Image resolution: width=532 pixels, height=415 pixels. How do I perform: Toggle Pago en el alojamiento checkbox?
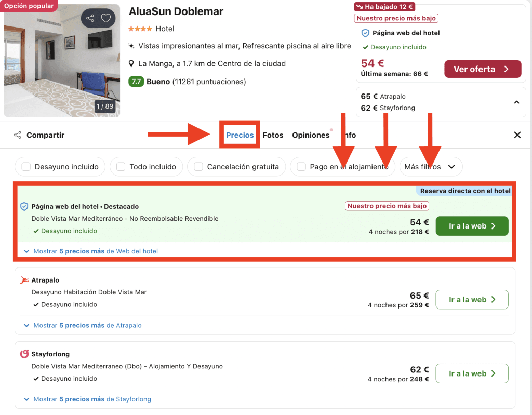point(301,167)
